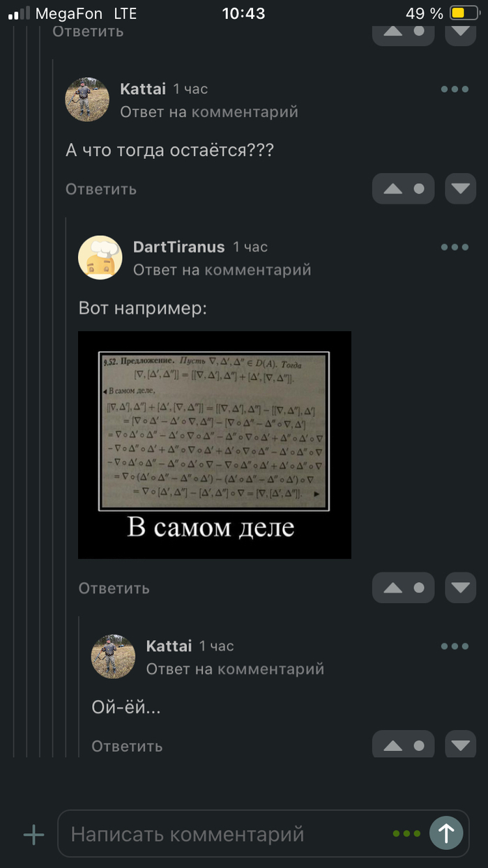Tap the plus icon to add an attachment
488x868 pixels.
[33, 835]
